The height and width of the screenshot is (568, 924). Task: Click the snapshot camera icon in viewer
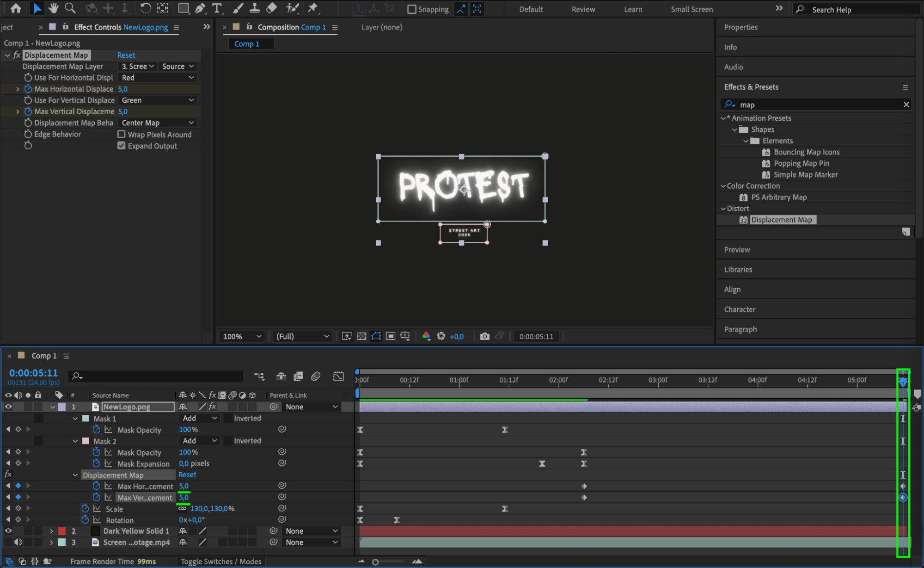484,336
